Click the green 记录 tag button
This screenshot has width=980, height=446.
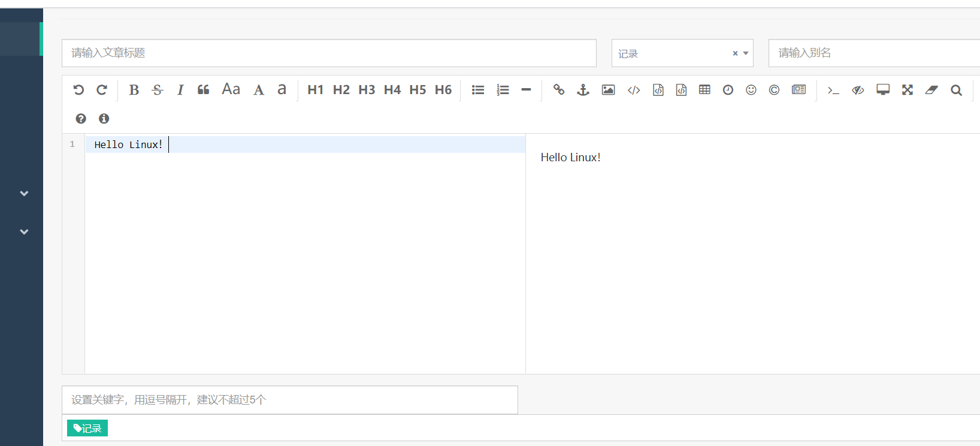[87, 428]
